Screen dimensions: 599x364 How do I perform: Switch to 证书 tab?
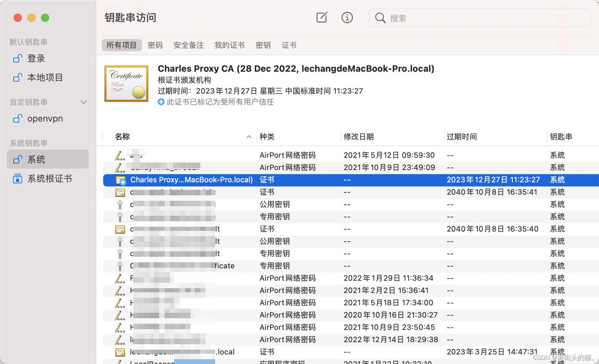point(289,45)
